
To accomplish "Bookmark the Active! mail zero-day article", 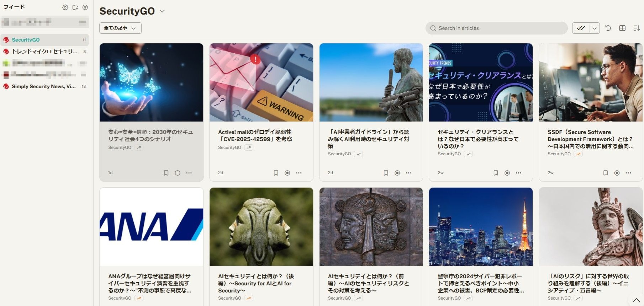I will (x=276, y=173).
